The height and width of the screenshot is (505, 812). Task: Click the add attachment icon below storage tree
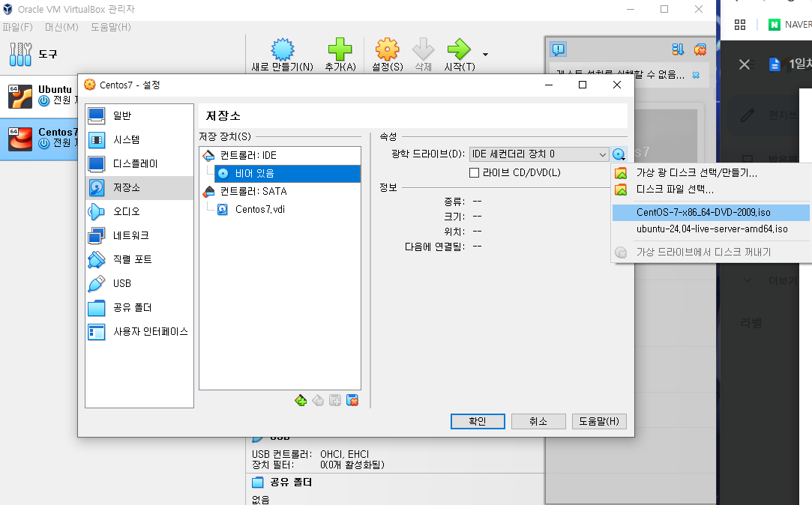point(335,401)
